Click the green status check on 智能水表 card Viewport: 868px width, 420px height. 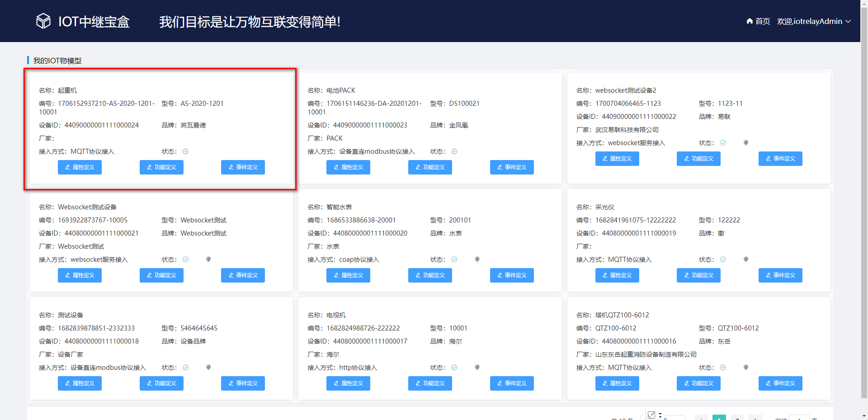pos(454,260)
